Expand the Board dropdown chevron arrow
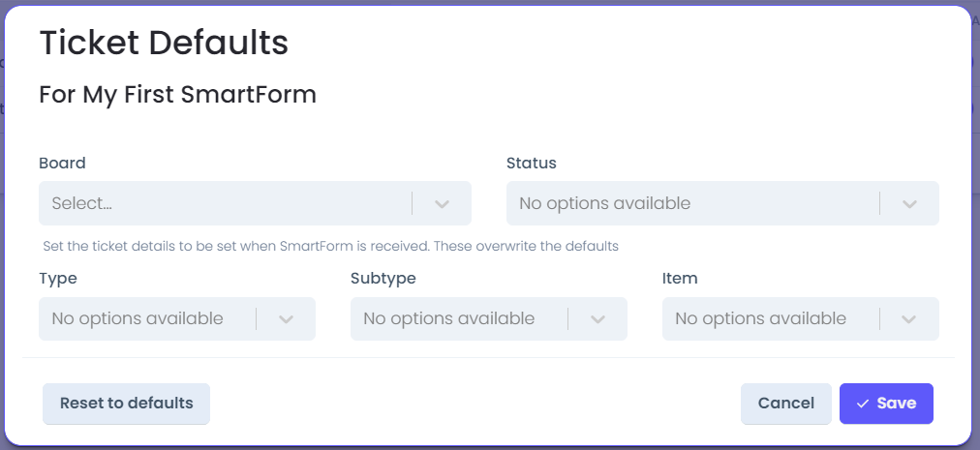 point(442,204)
